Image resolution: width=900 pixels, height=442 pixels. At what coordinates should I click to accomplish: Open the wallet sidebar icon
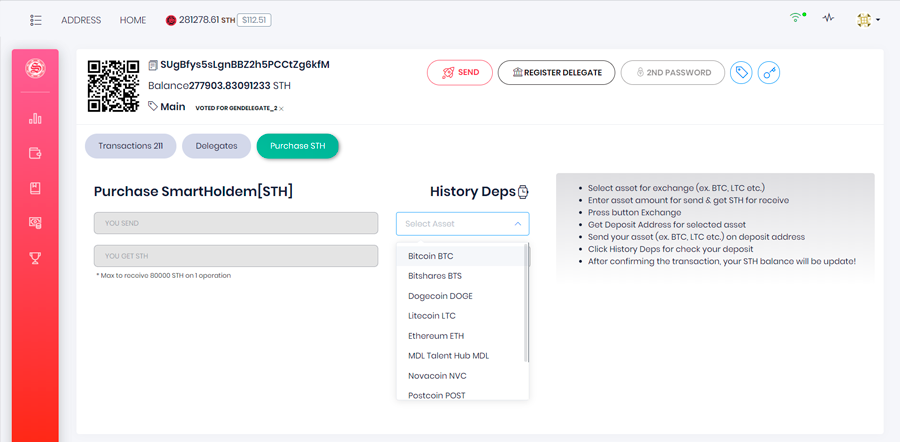coord(35,153)
